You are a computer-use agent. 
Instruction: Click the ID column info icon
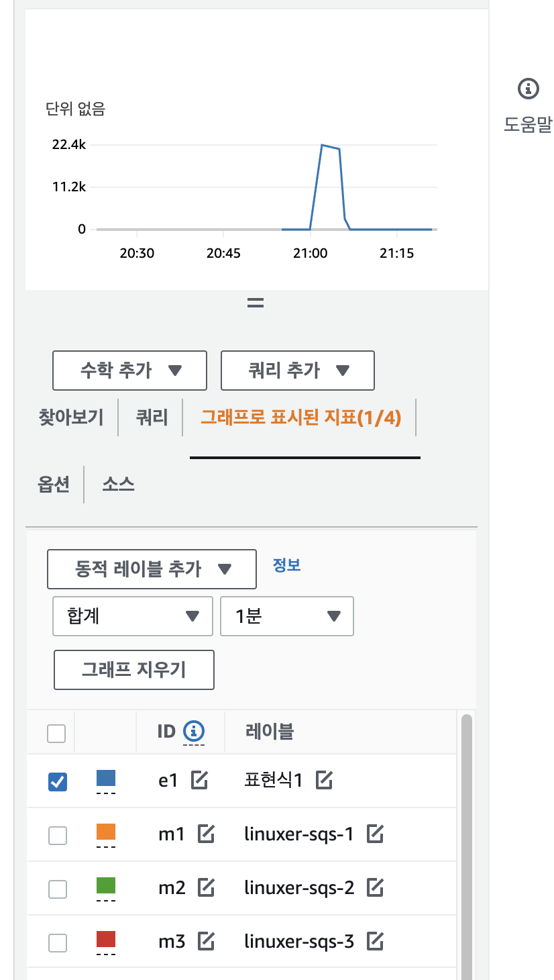tap(194, 731)
